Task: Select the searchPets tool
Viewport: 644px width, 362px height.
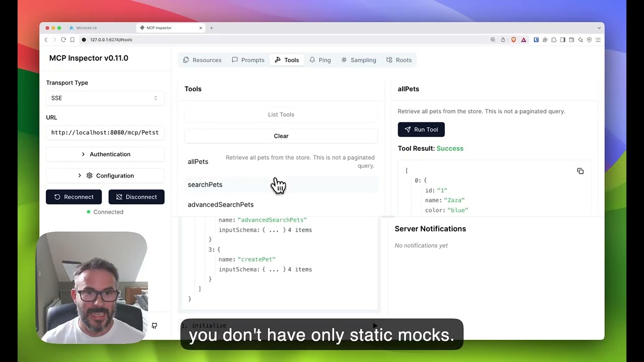Action: point(281,185)
